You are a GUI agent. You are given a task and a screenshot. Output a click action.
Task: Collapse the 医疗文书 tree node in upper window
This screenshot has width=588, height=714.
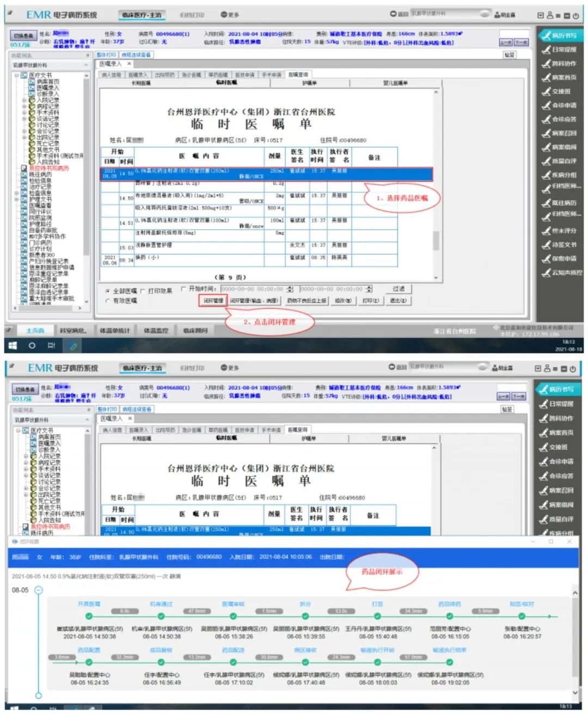pyautogui.click(x=17, y=75)
